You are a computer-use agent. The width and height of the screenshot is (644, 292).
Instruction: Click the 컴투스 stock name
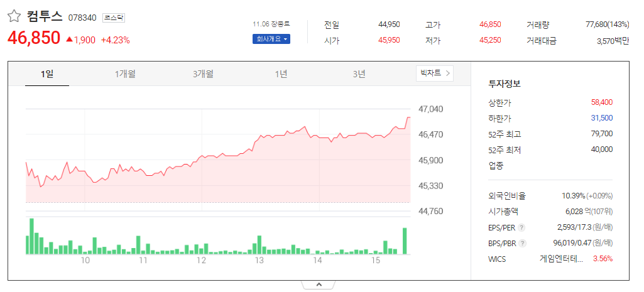pyautogui.click(x=45, y=16)
